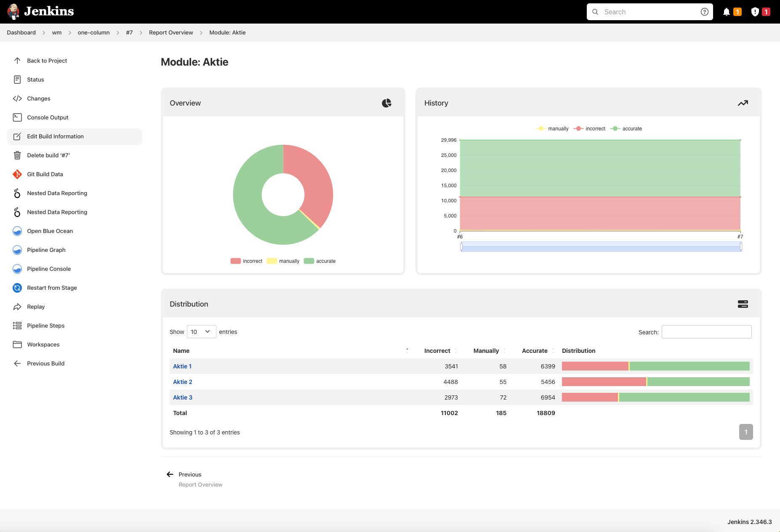780x532 pixels.
Task: Click the Console Output terminal icon
Action: (17, 117)
